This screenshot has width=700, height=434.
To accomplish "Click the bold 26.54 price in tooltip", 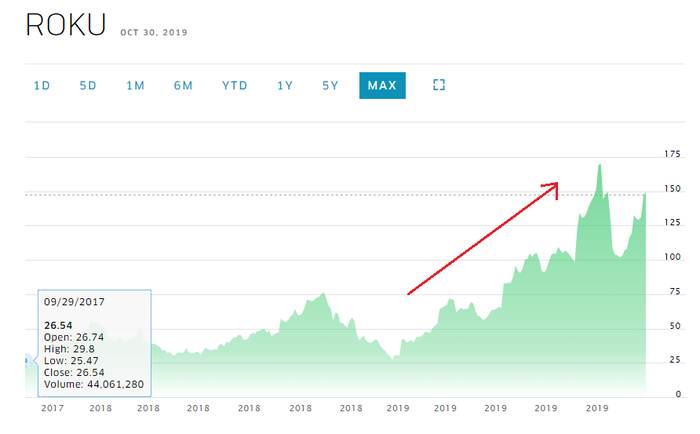I will [x=58, y=326].
